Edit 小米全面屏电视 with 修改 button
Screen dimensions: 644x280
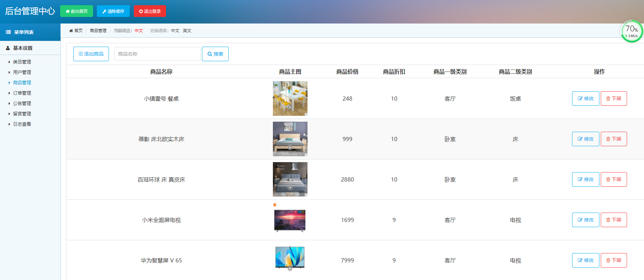pyautogui.click(x=585, y=220)
